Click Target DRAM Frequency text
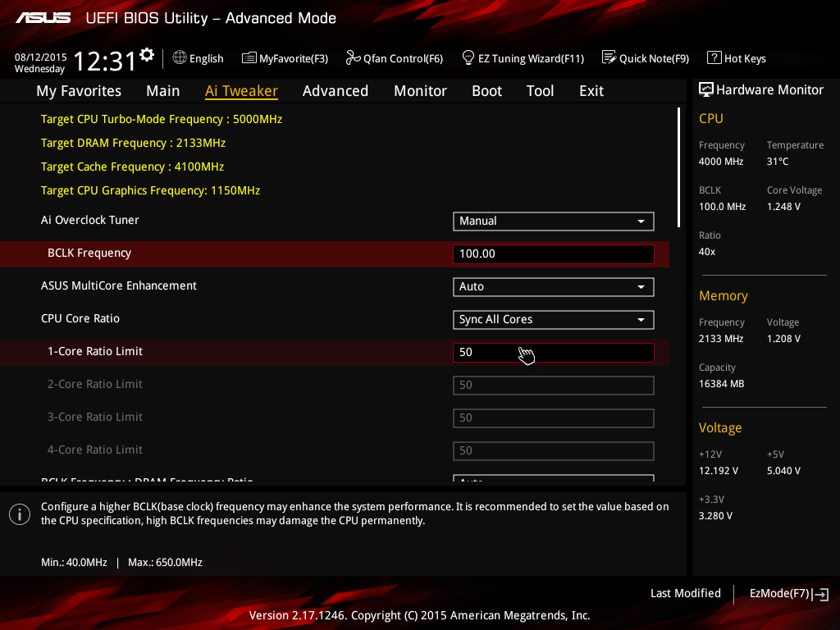 pyautogui.click(x=134, y=143)
